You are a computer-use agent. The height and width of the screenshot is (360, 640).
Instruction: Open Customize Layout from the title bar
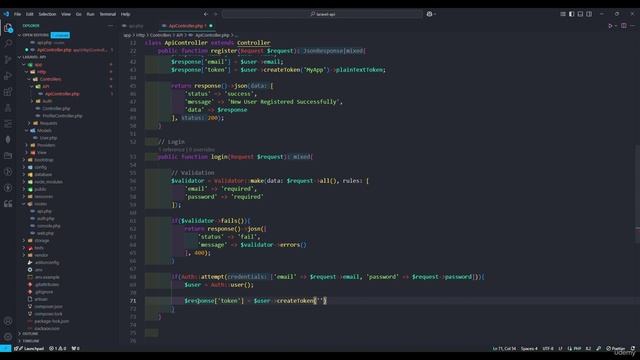(563, 14)
